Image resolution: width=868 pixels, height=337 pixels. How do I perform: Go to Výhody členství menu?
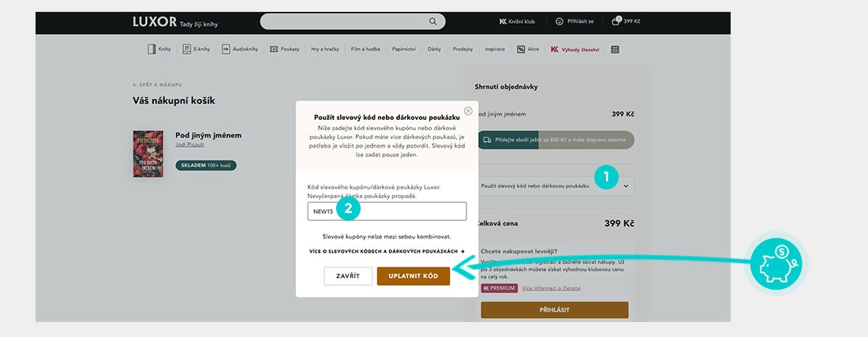coord(580,49)
